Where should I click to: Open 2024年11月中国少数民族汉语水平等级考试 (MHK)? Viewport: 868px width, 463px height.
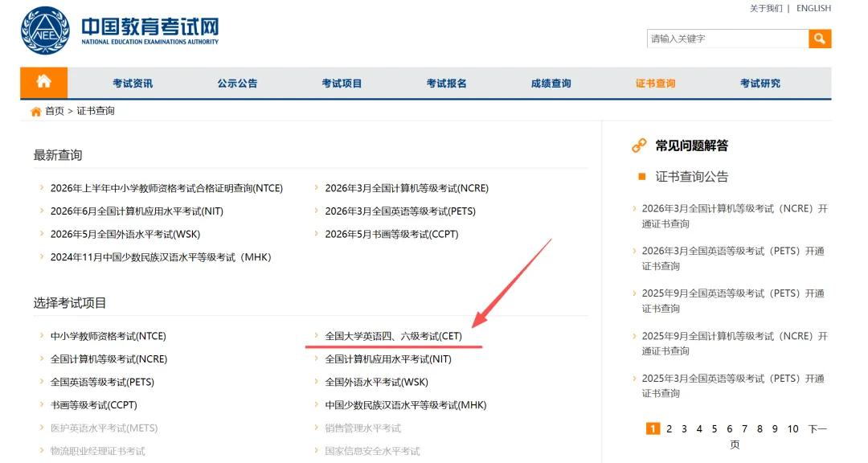pos(161,257)
